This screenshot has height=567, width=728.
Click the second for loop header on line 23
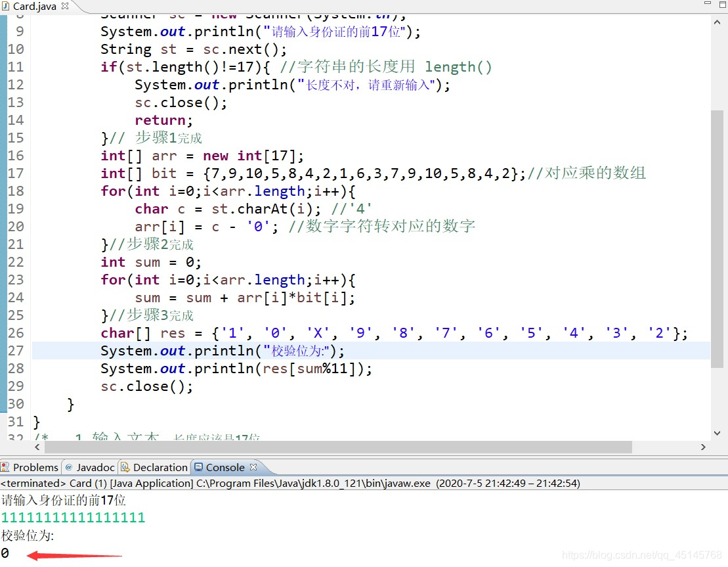tap(228, 280)
